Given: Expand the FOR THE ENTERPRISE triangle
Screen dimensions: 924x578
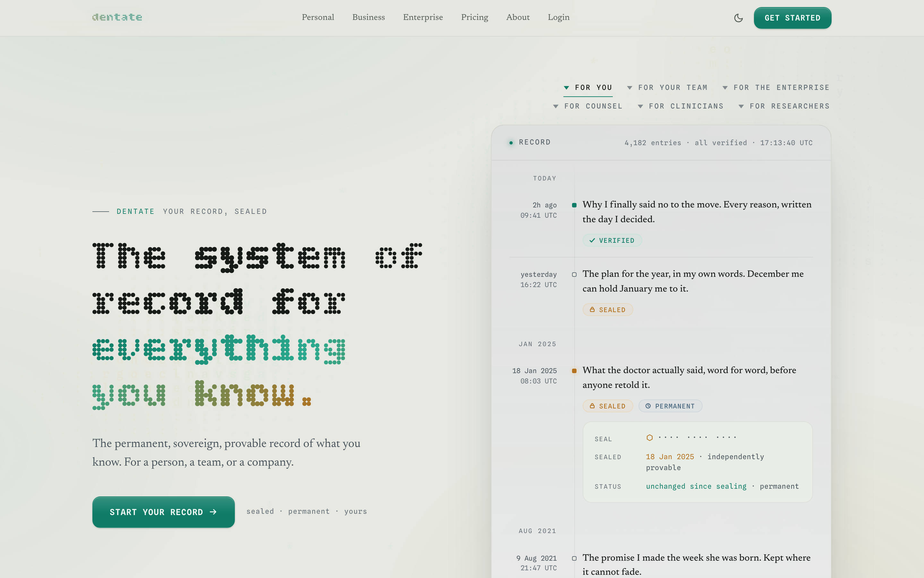Looking at the screenshot, I should click(725, 88).
